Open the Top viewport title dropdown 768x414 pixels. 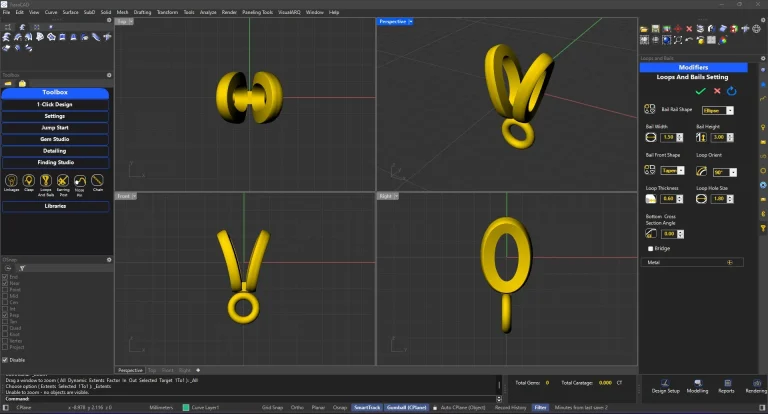click(x=131, y=22)
